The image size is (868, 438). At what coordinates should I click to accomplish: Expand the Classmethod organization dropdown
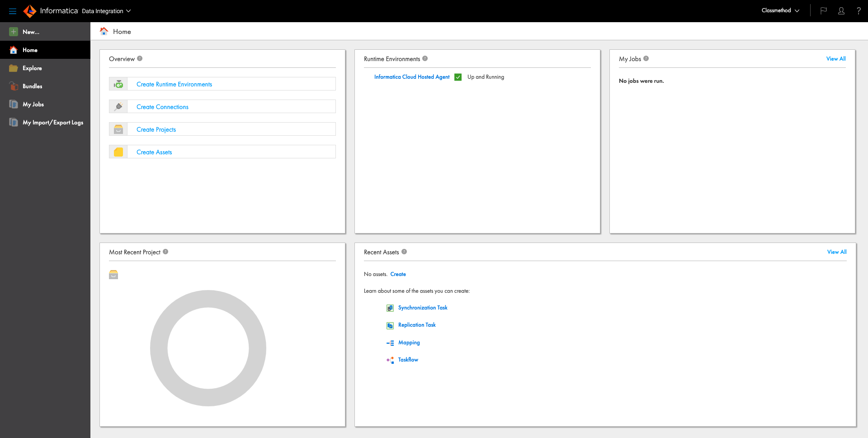pos(780,10)
